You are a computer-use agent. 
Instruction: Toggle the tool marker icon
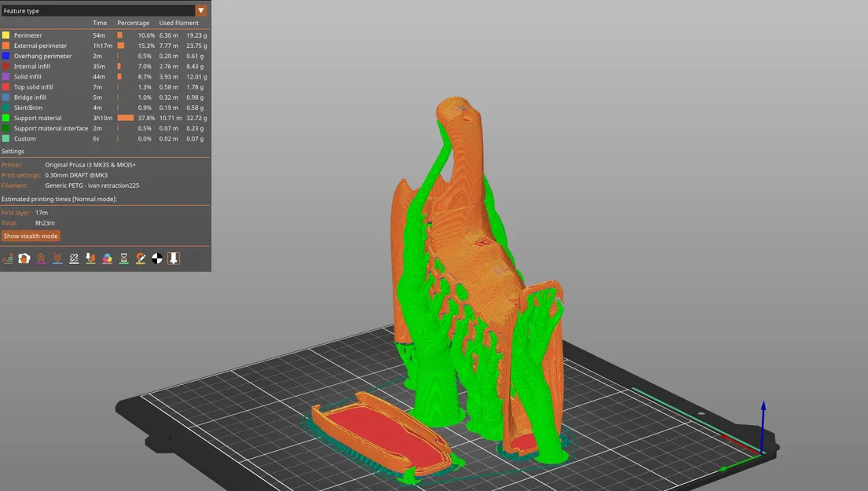click(174, 258)
